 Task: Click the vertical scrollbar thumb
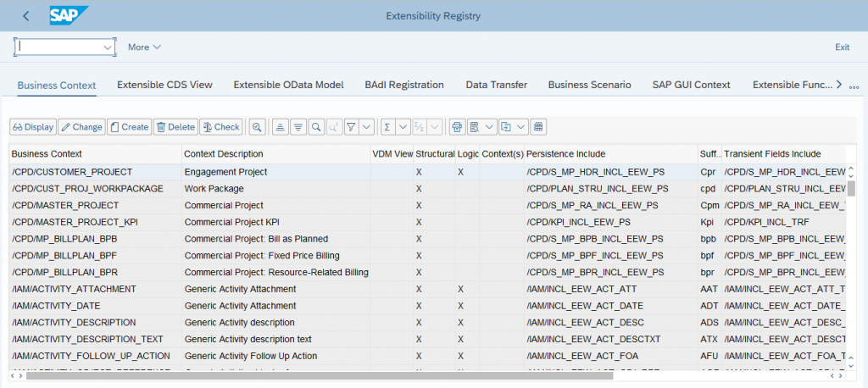[x=851, y=189]
